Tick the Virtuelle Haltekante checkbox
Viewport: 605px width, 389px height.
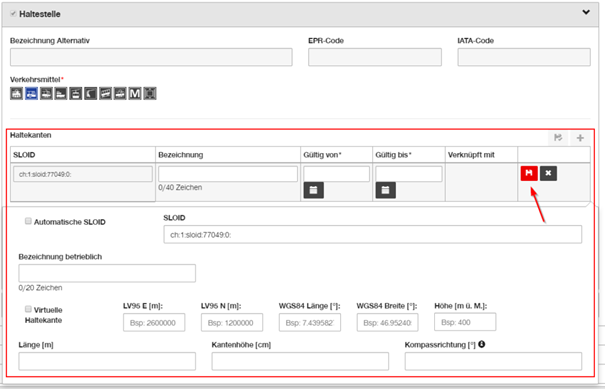[x=28, y=309]
